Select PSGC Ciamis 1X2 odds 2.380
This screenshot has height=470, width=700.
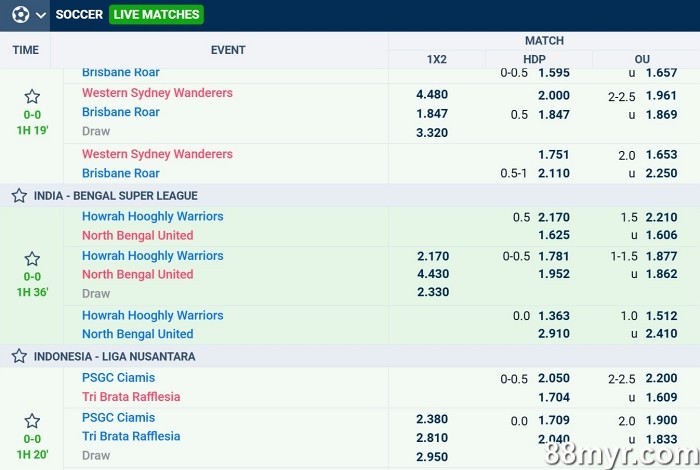point(432,419)
